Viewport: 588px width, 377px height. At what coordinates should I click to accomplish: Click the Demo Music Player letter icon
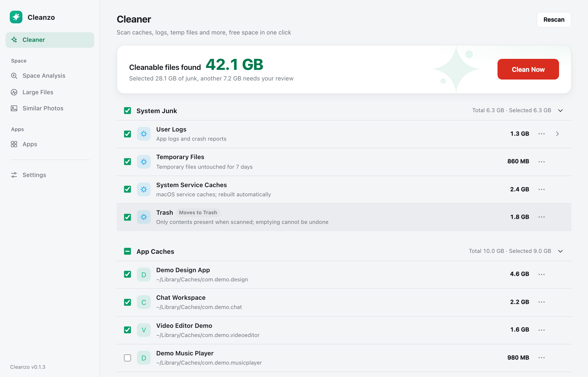(x=144, y=358)
